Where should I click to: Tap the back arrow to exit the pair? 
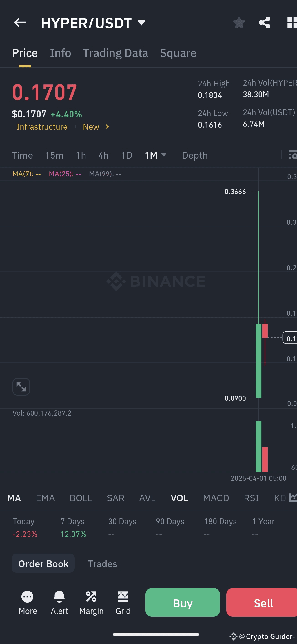(20, 23)
